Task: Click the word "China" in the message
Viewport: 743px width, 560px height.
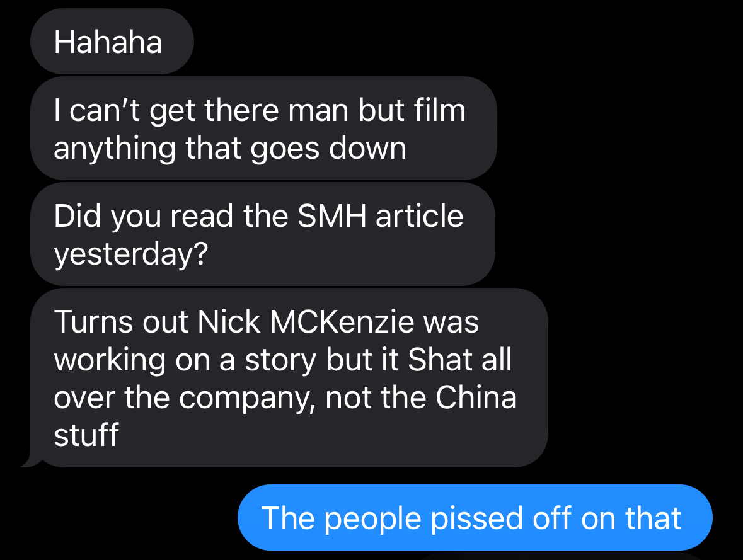Action: pos(476,397)
